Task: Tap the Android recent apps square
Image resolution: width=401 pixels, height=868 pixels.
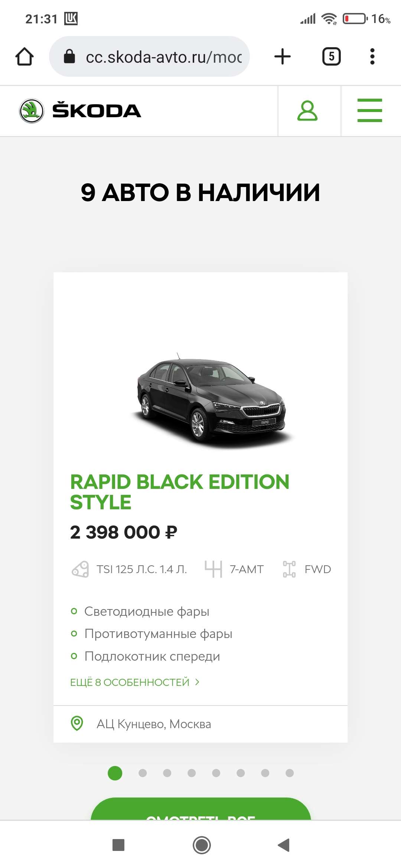Action: [118, 845]
